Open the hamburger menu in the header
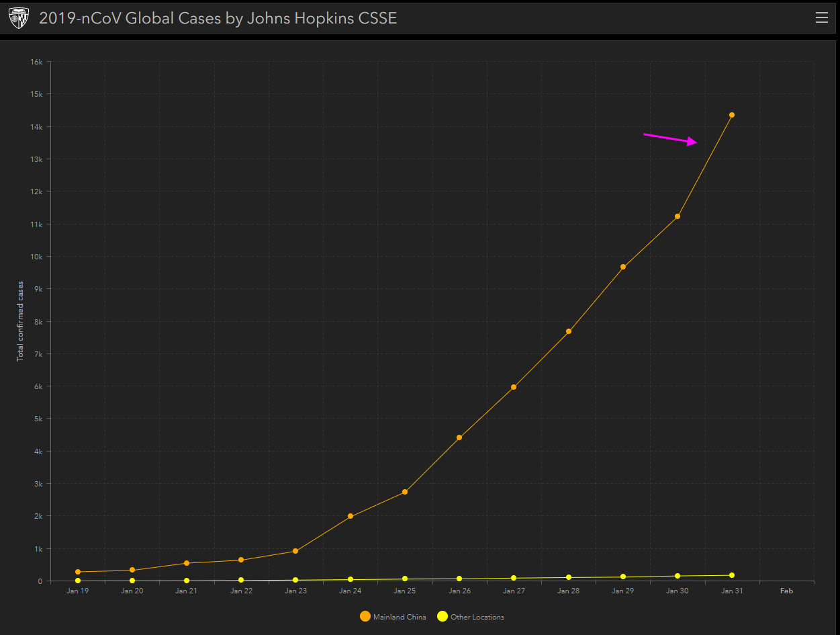Image resolution: width=840 pixels, height=635 pixels. coord(821,18)
